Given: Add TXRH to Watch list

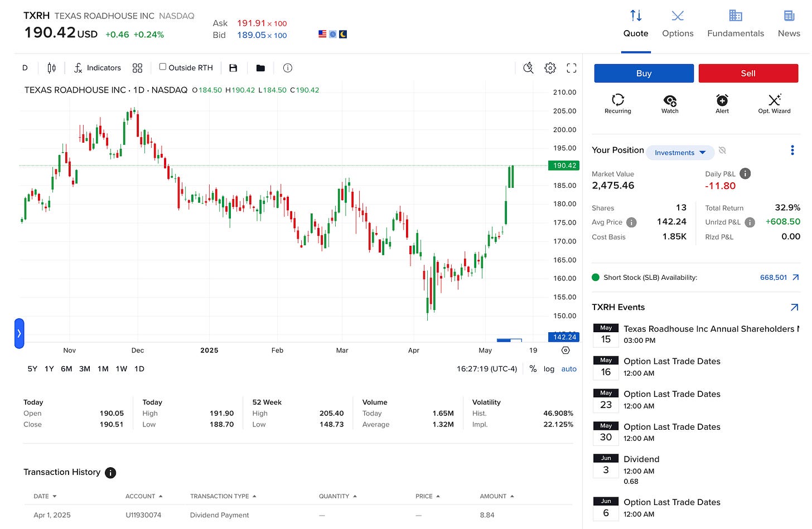Looking at the screenshot, I should point(670,104).
